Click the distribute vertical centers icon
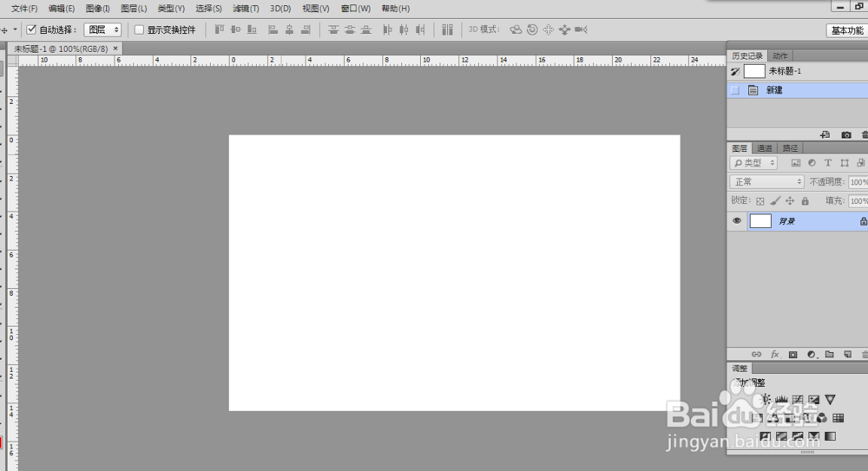This screenshot has width=868, height=471. (x=349, y=29)
